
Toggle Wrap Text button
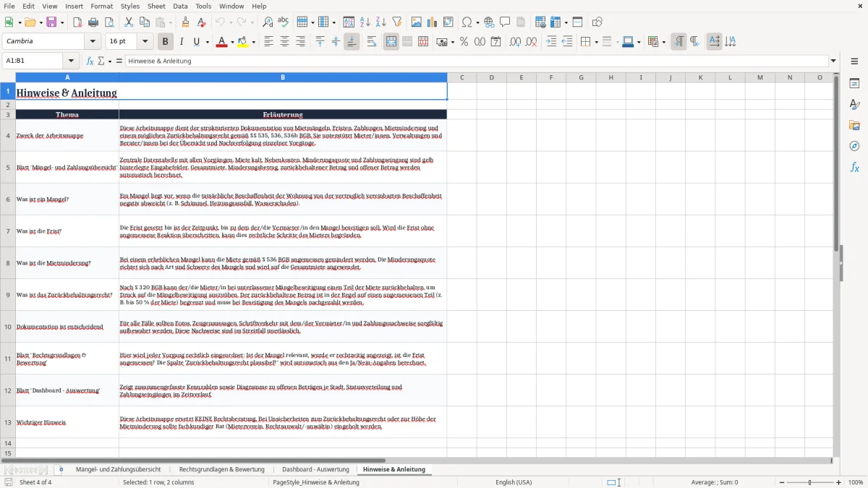click(x=372, y=42)
